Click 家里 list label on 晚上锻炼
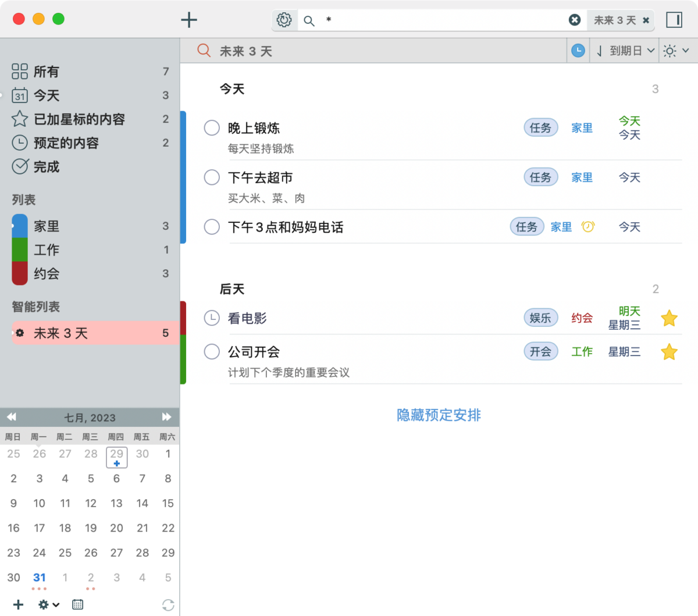Viewport: 698px width, 616px height. point(582,128)
